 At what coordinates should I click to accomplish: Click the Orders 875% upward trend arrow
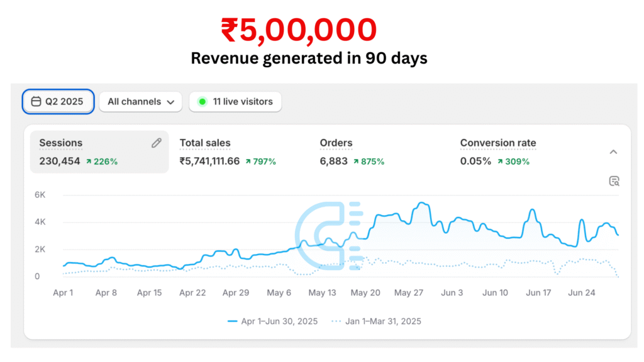point(356,162)
